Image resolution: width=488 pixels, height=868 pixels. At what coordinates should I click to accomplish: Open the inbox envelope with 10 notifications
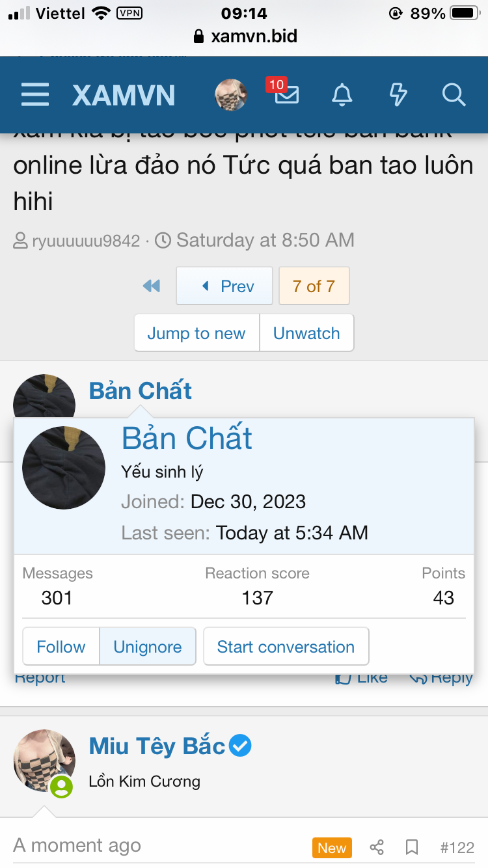tap(286, 95)
